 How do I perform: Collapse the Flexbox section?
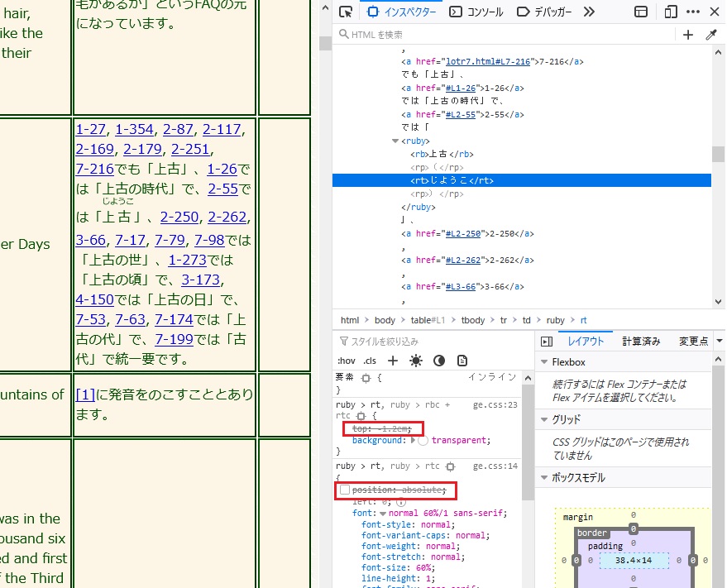[543, 362]
